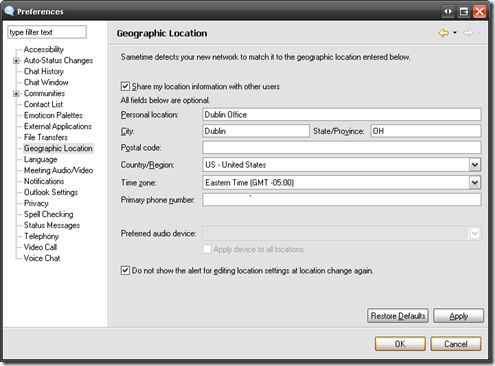Open Status Messages preferences
The height and width of the screenshot is (366, 495).
(x=52, y=225)
